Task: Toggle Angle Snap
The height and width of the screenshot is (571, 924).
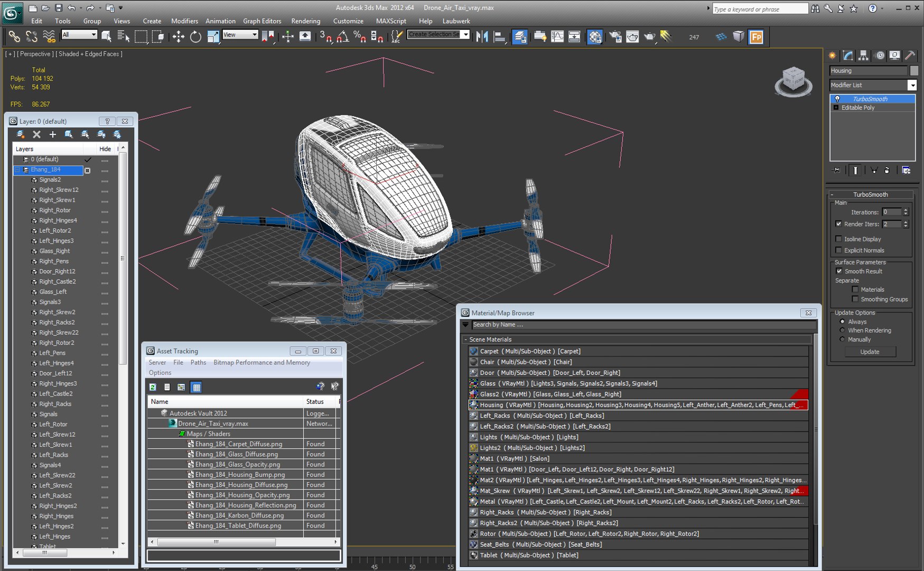Action: (x=343, y=36)
